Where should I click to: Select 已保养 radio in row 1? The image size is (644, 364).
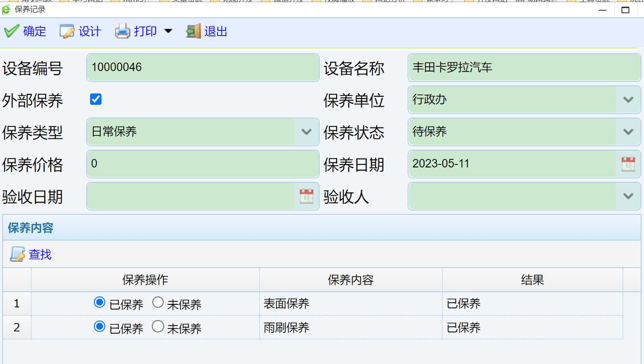[100, 302]
